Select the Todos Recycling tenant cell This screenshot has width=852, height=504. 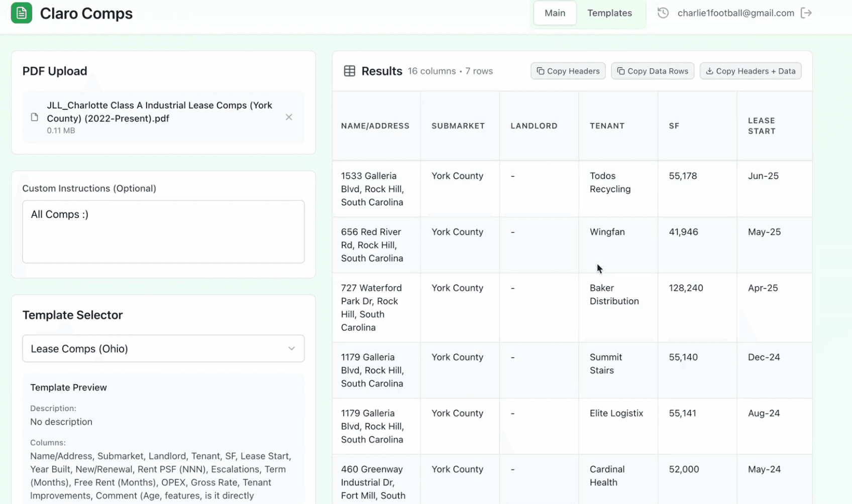click(610, 182)
